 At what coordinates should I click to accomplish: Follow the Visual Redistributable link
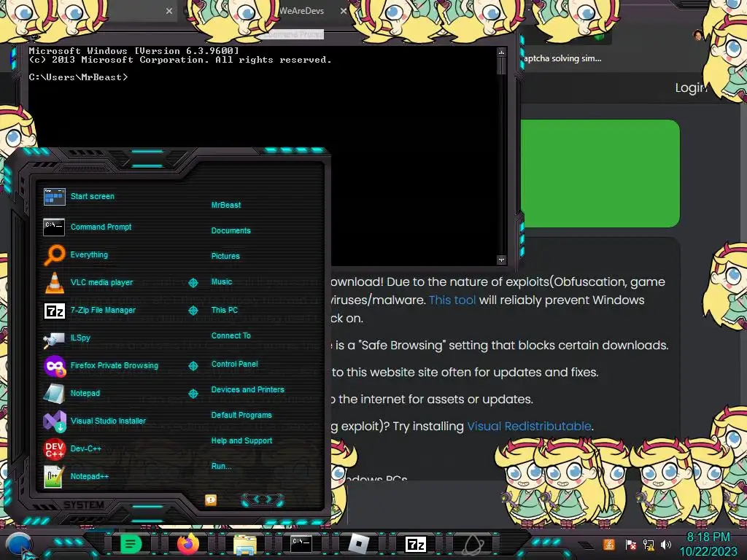[x=529, y=426]
